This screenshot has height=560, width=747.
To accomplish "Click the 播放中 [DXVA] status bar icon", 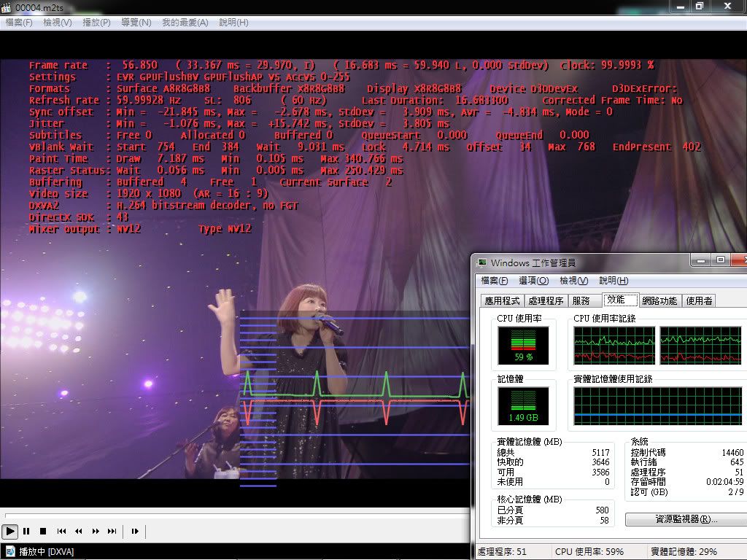I will tap(10, 551).
